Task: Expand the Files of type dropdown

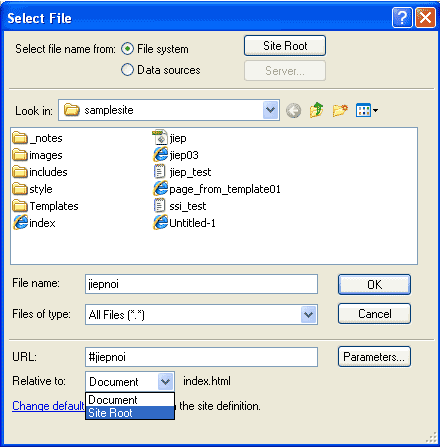Action: pyautogui.click(x=308, y=314)
